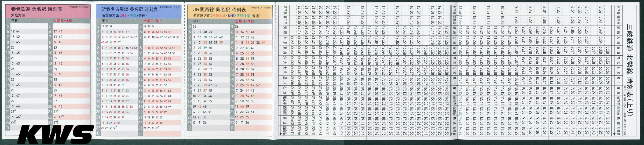The width and height of the screenshot is (644, 145).
Task: Click JR holiday 8 o'clock row 1 5 23 25 38 59
Action: tap(250, 42)
